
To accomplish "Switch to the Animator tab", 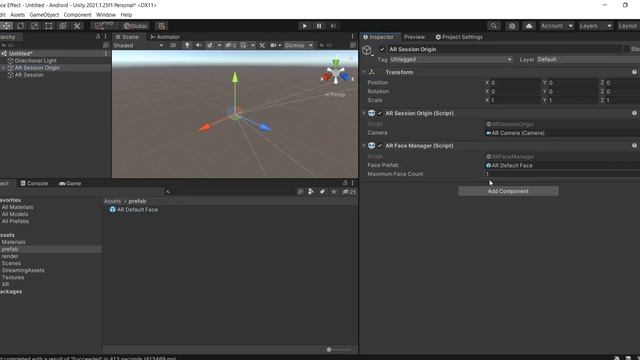I will 165,37.
